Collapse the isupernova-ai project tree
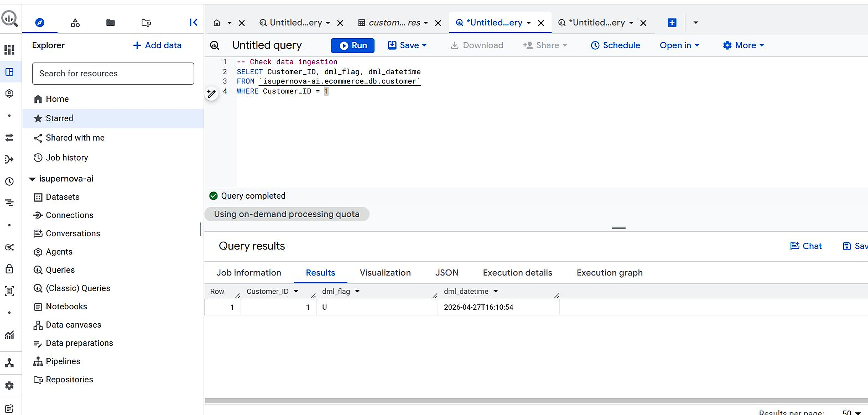This screenshot has height=415, width=868. tap(32, 179)
